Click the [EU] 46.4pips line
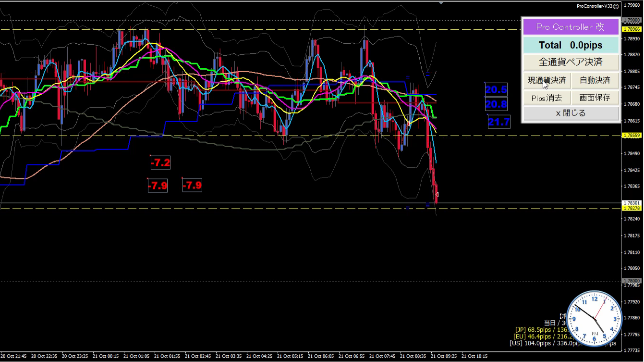The image size is (644, 362). click(541, 337)
